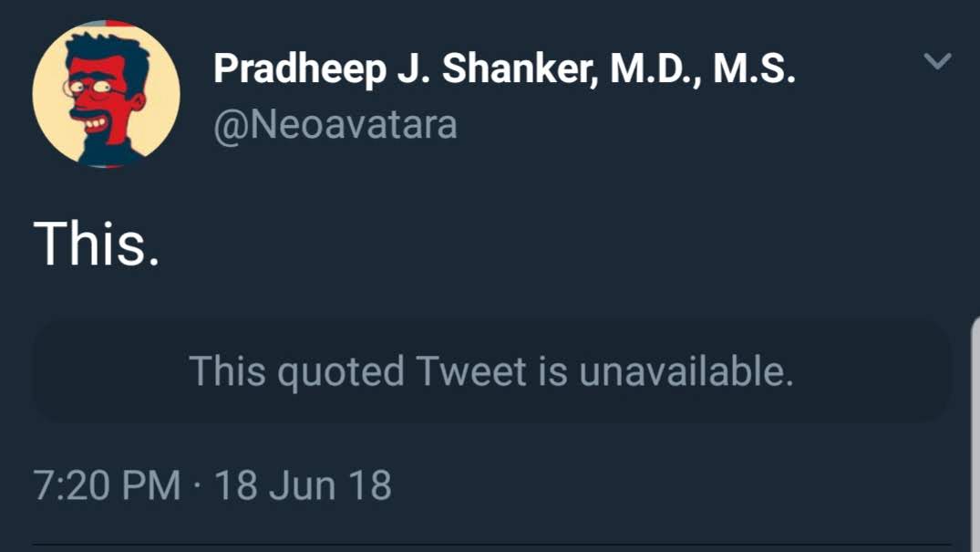Click "This quoted Tweet is unavailable." message
This screenshot has height=552, width=980.
490,371
